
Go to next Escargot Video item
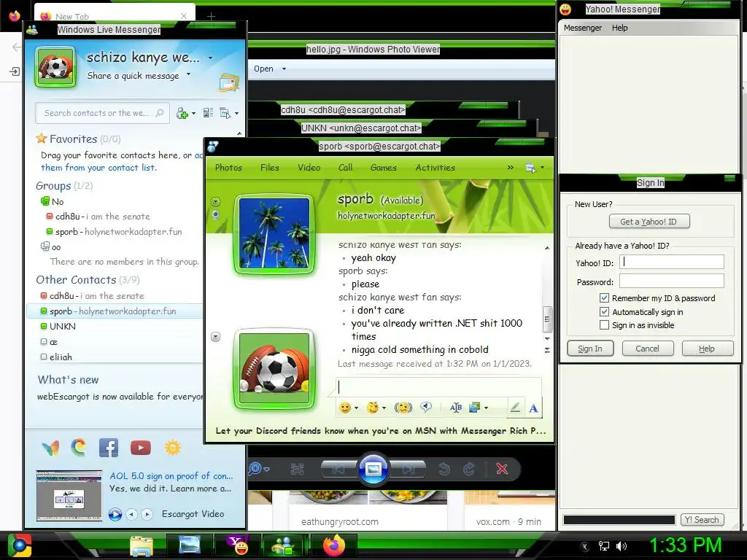pos(147,514)
